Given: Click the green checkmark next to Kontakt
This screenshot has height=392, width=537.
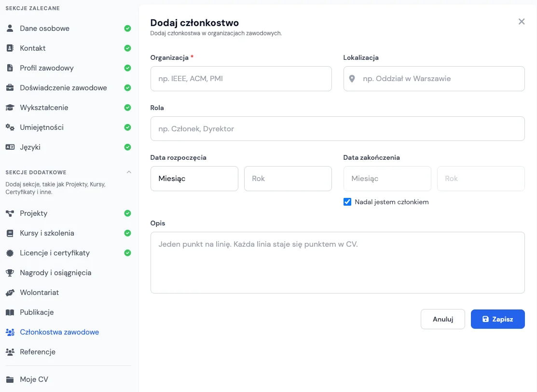Looking at the screenshot, I should pos(127,48).
